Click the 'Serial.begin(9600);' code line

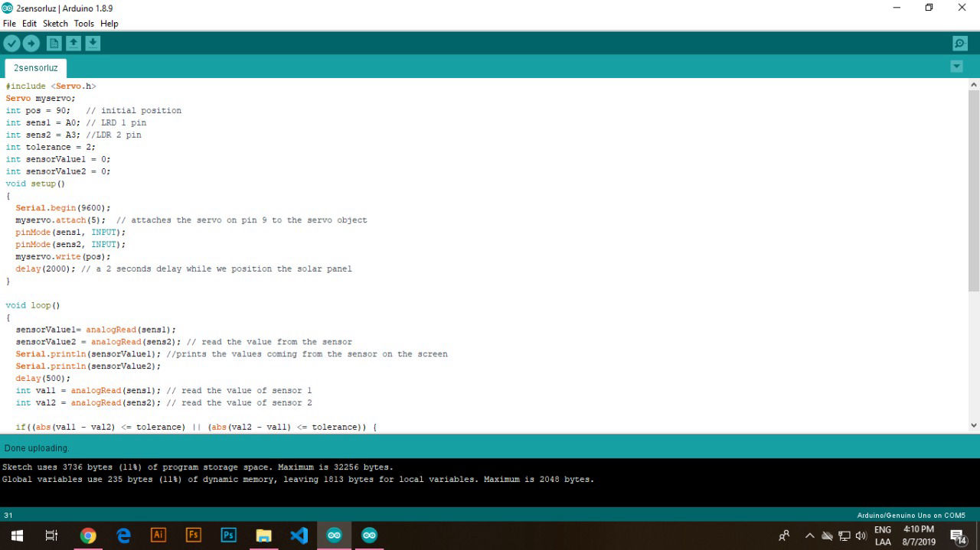click(x=63, y=207)
